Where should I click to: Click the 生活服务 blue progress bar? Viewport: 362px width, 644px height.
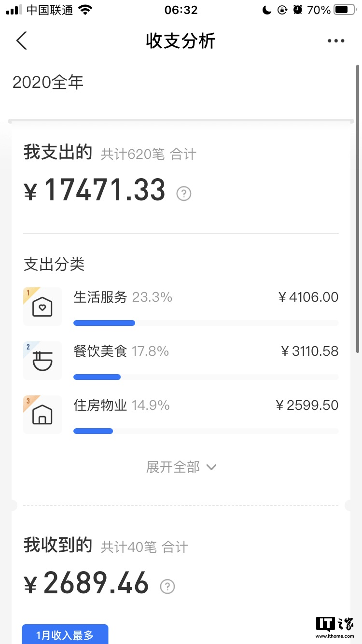click(104, 323)
